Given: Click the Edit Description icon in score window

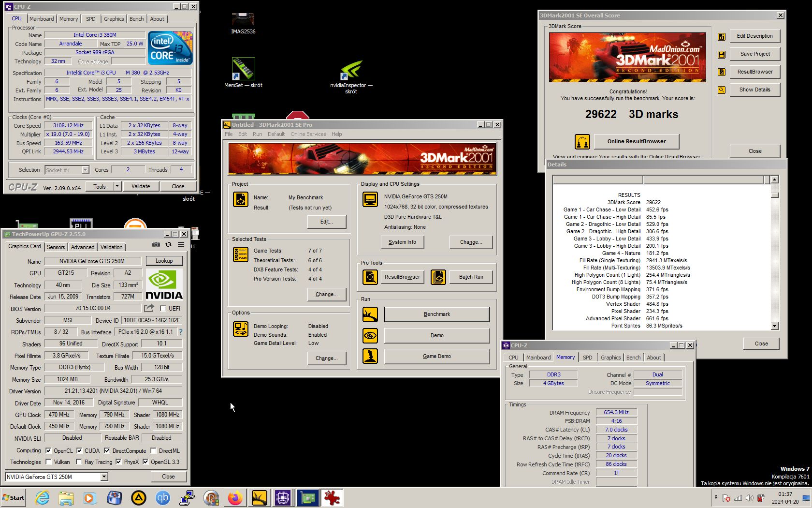Looking at the screenshot, I should coord(722,36).
